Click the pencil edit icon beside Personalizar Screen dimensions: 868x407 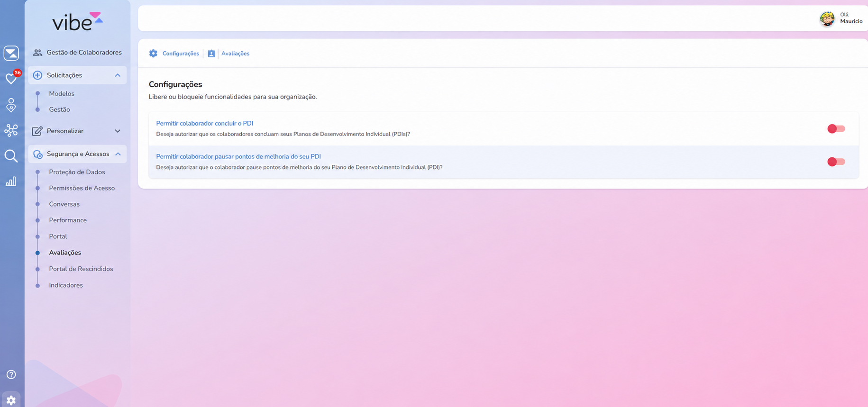(37, 131)
